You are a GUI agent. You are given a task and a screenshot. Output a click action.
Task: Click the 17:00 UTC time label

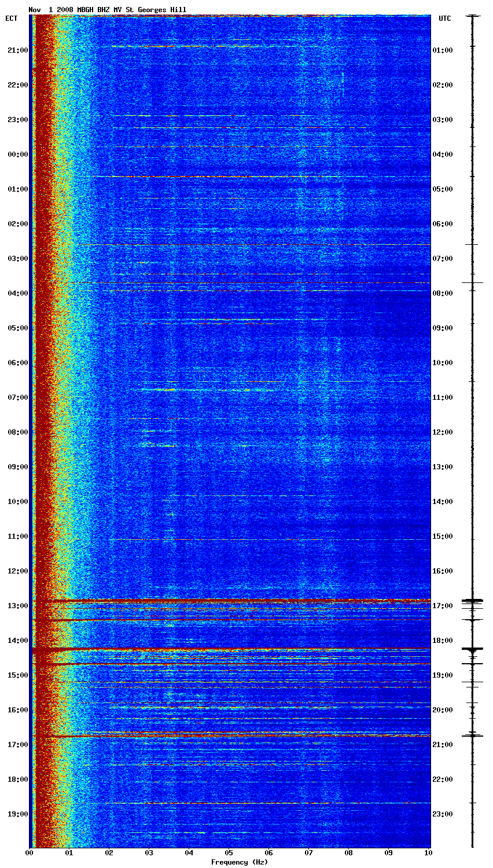click(x=443, y=606)
